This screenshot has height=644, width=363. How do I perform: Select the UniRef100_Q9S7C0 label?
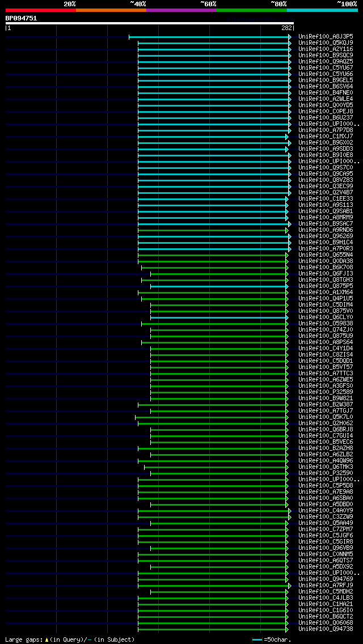(326, 168)
